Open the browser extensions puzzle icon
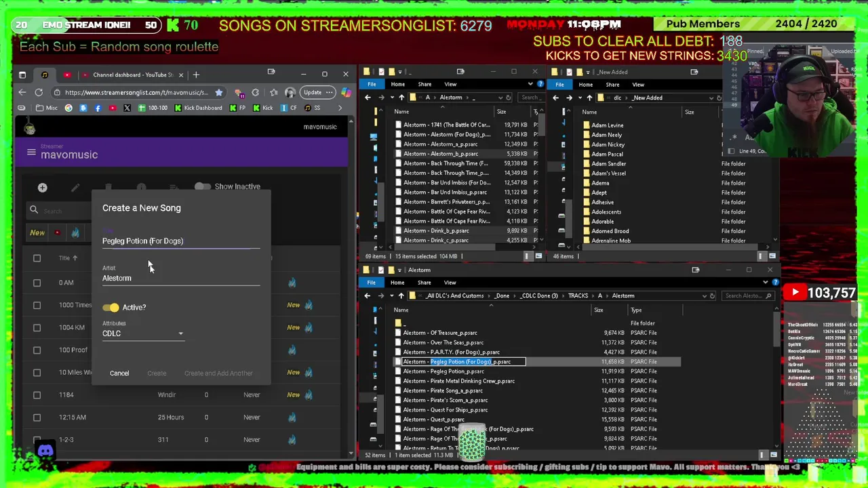 click(x=255, y=92)
